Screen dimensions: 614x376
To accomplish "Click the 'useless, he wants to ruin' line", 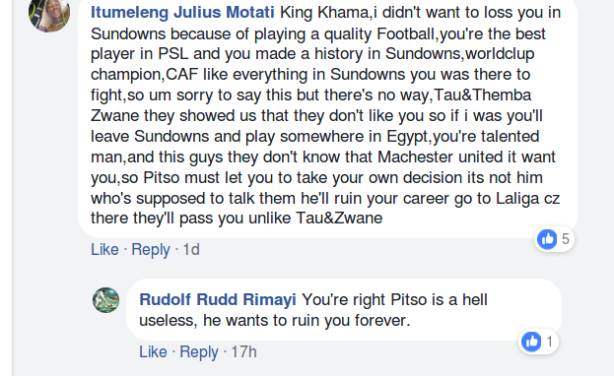I will click(x=275, y=320).
